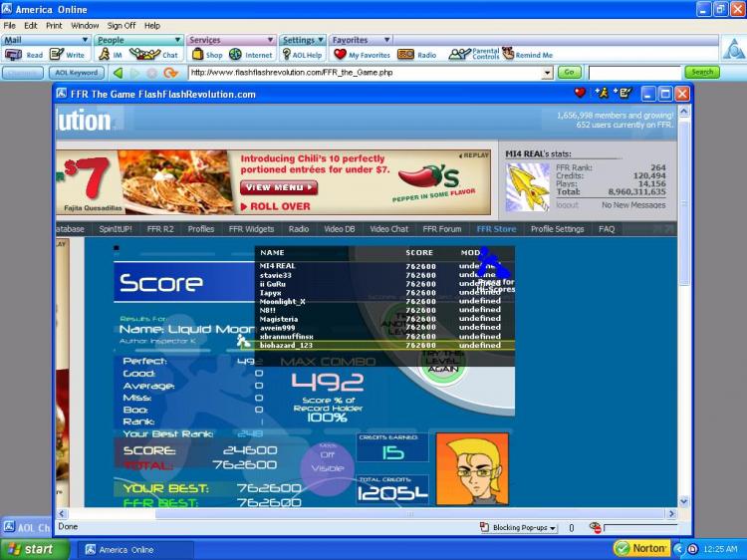The image size is (747, 560).
Task: Click the View Menu ad button
Action: [x=279, y=187]
